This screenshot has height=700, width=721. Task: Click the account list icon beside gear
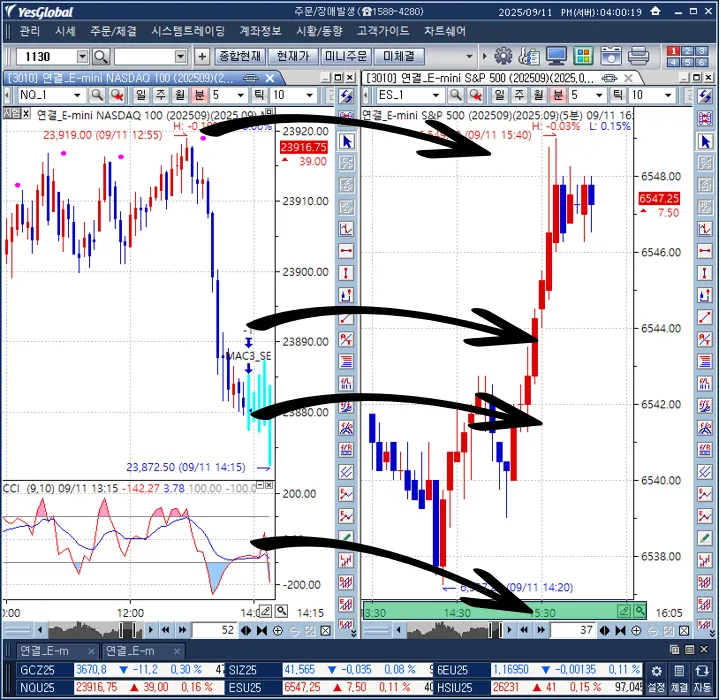[x=530, y=56]
